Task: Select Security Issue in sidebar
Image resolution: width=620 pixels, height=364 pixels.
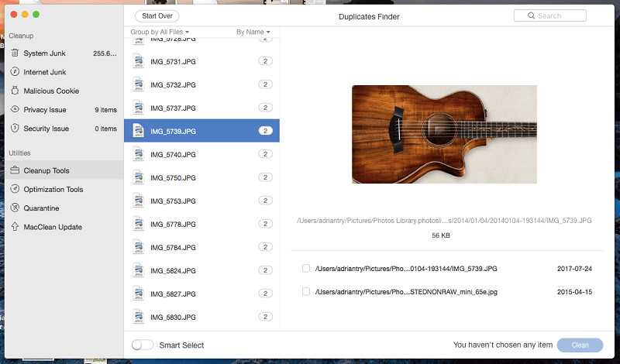Action: 64,129
